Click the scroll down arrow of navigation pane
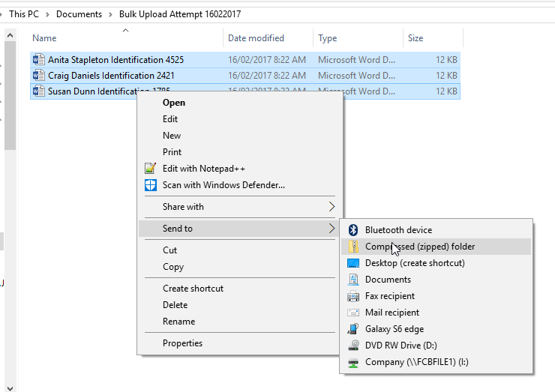The width and height of the screenshot is (555, 392). click(10, 388)
